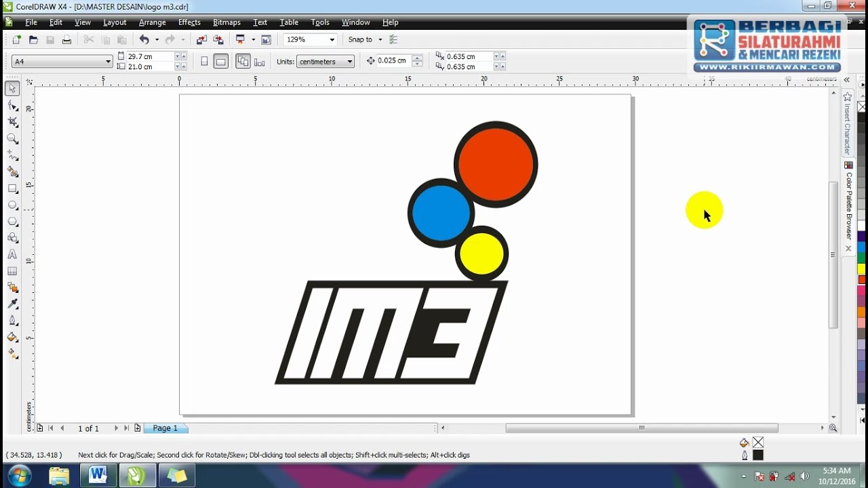
Task: Open the Arrange menu
Action: point(152,22)
